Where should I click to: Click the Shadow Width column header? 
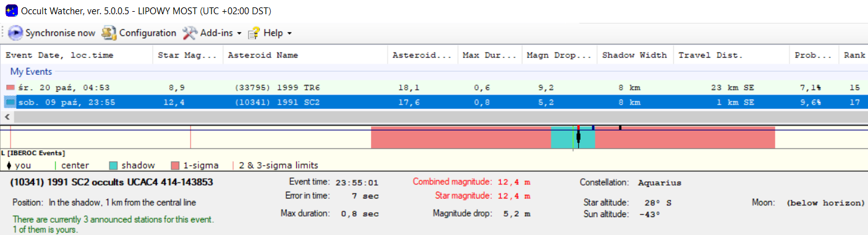click(x=635, y=55)
